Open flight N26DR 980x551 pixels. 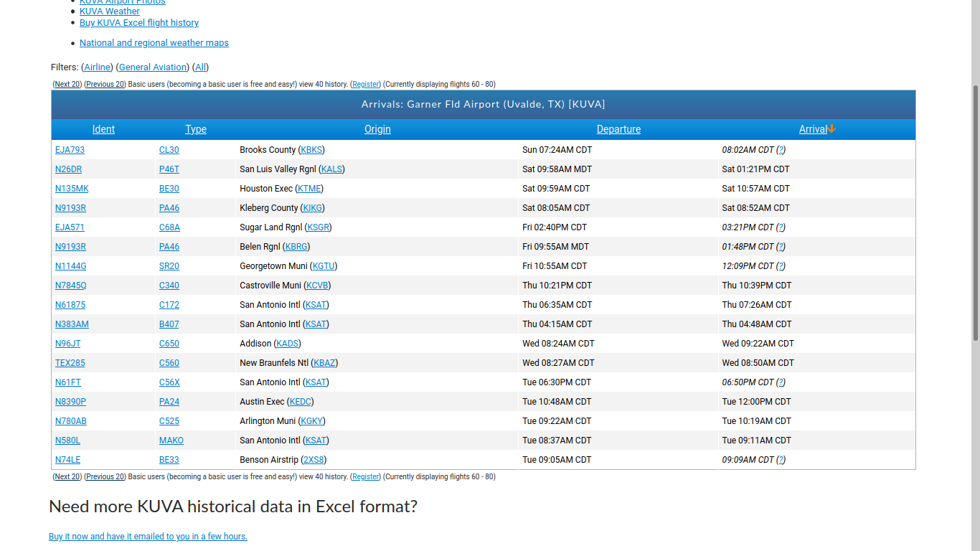(x=68, y=169)
